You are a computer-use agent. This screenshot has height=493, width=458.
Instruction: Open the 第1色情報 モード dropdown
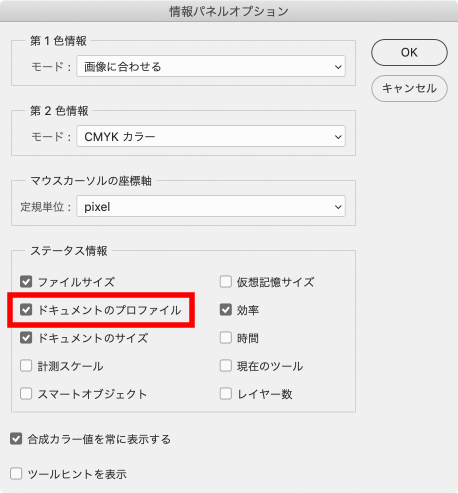pyautogui.click(x=211, y=66)
